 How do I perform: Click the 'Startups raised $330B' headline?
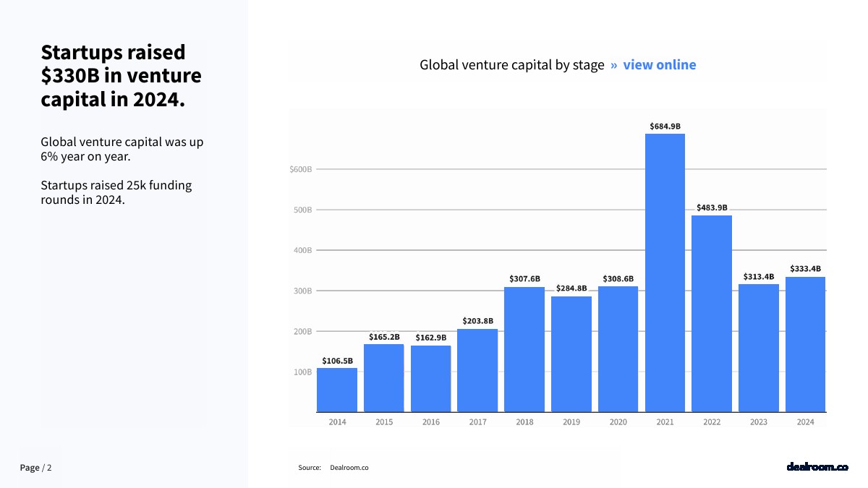coord(121,76)
